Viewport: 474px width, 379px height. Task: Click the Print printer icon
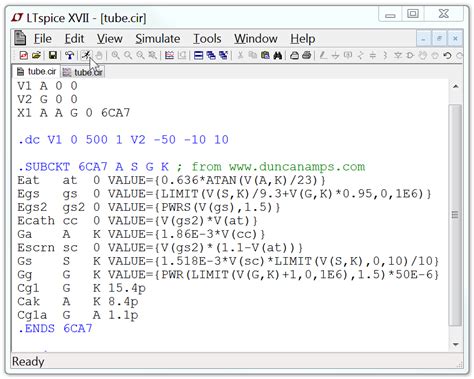pos(307,55)
